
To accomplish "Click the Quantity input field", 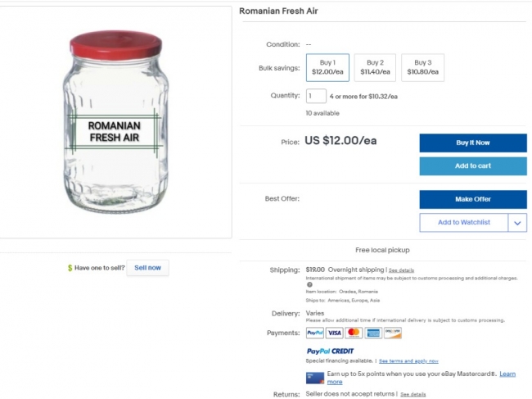I will pos(316,96).
